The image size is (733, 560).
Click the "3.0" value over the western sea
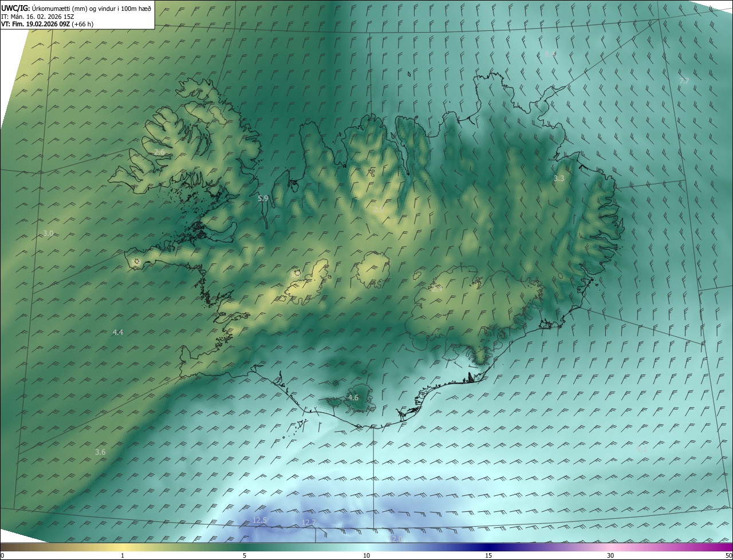point(48,234)
